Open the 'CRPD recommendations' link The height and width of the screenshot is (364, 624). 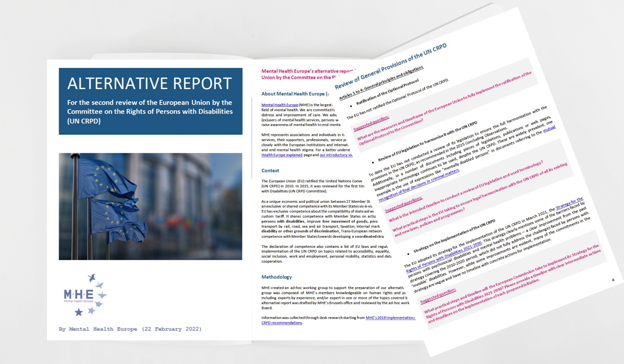tap(282, 323)
